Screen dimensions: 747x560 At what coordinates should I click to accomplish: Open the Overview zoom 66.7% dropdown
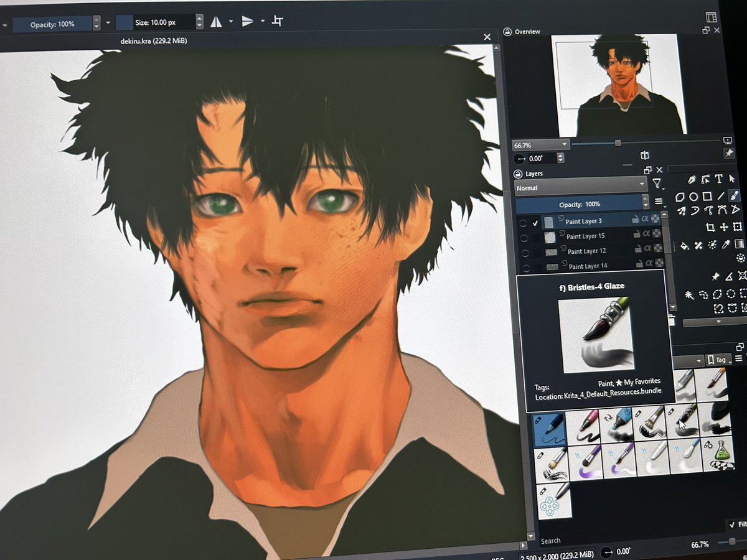540,144
